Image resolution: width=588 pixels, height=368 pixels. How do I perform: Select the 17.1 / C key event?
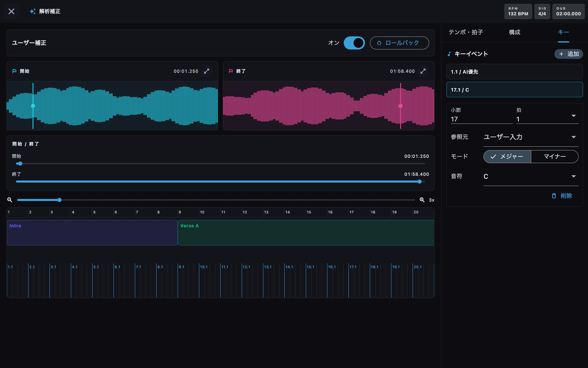(x=514, y=90)
